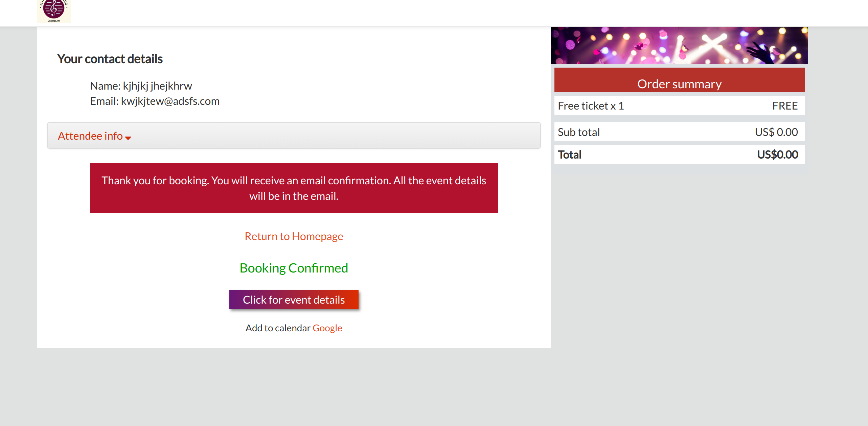The image size is (868, 426).
Task: Click the thank you booking message banner
Action: [294, 188]
